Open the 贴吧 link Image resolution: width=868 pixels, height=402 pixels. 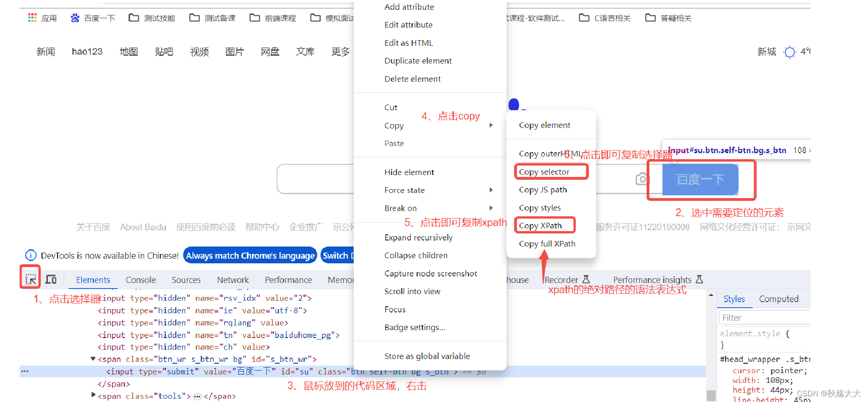click(x=164, y=52)
